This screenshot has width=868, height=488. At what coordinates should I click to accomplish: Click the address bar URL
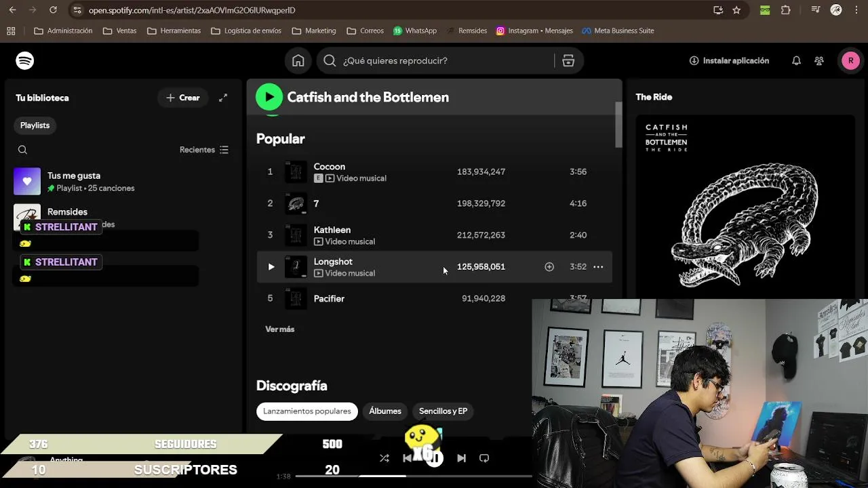coord(192,10)
